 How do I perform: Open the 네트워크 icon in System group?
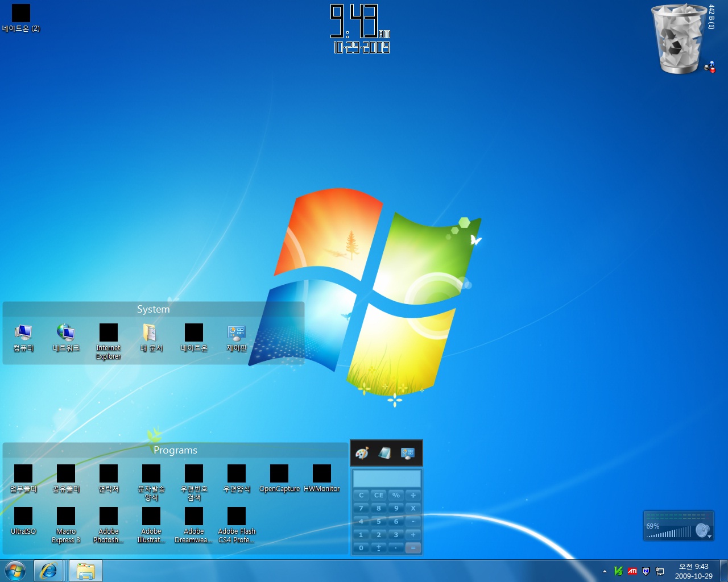pos(66,338)
